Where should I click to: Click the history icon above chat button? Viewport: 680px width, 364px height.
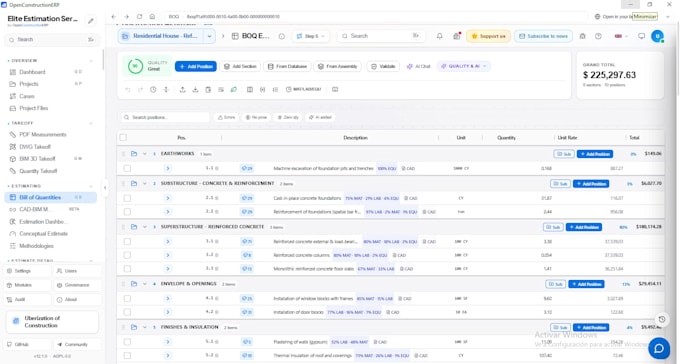[x=662, y=319]
